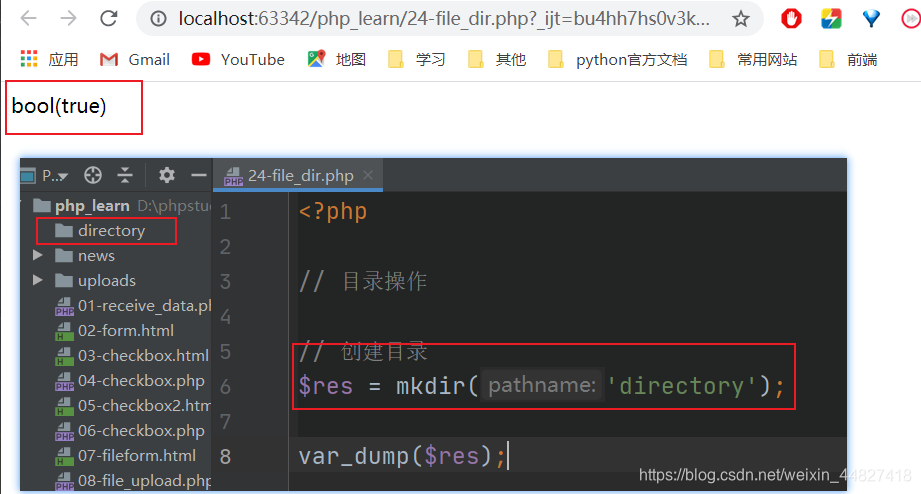
Task: Open project panel settings gear
Action: tap(167, 175)
